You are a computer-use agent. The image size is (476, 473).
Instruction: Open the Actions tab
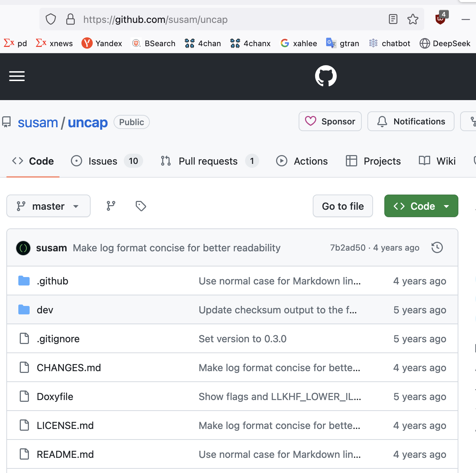[x=302, y=161]
